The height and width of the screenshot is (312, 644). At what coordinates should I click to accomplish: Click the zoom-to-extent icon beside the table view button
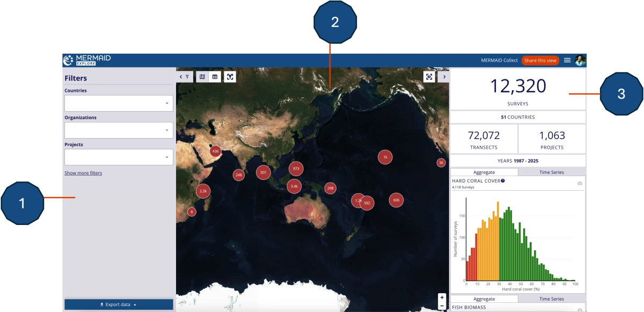230,77
